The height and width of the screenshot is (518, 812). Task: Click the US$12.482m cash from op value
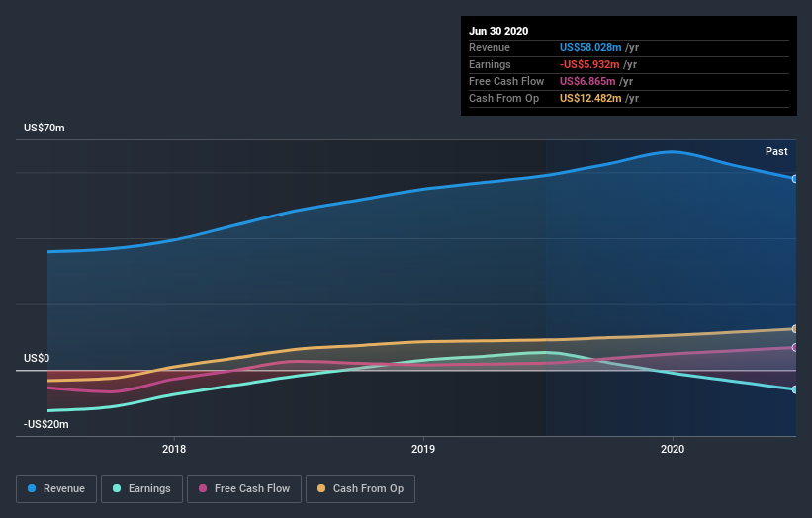[590, 98]
